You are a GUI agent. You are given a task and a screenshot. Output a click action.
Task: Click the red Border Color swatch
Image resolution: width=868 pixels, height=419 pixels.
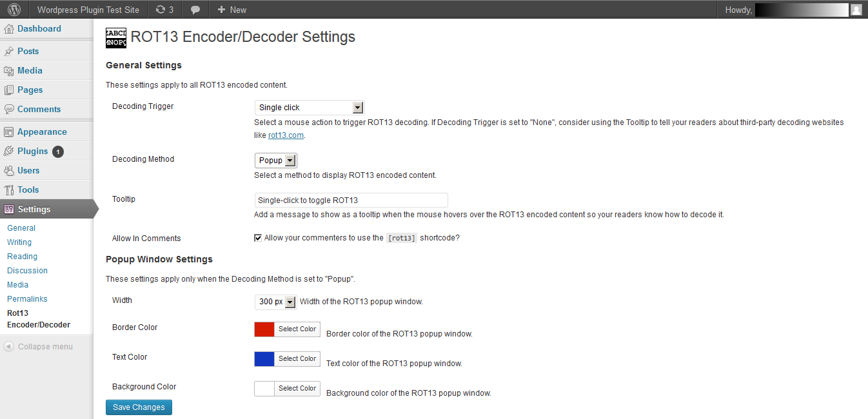(x=264, y=329)
